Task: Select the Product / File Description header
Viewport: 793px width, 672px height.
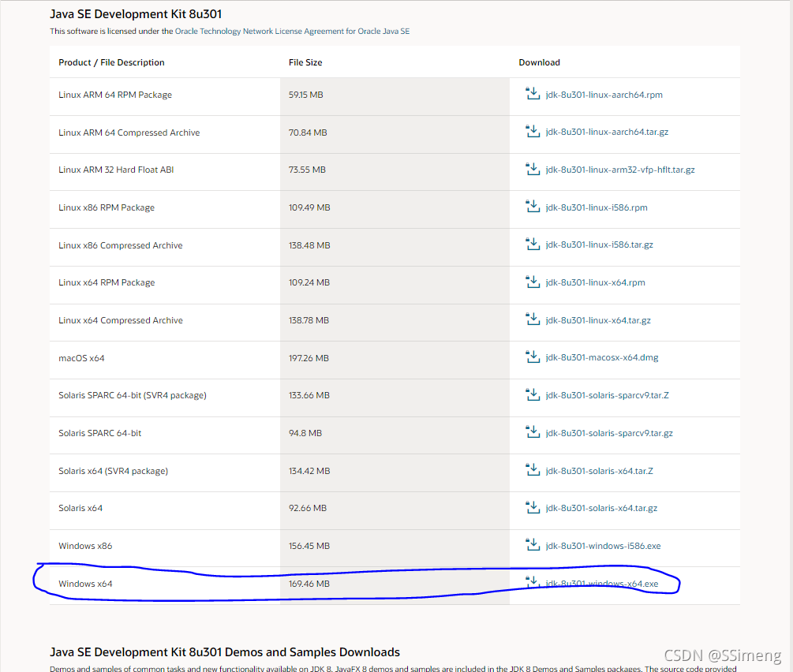Action: [111, 62]
